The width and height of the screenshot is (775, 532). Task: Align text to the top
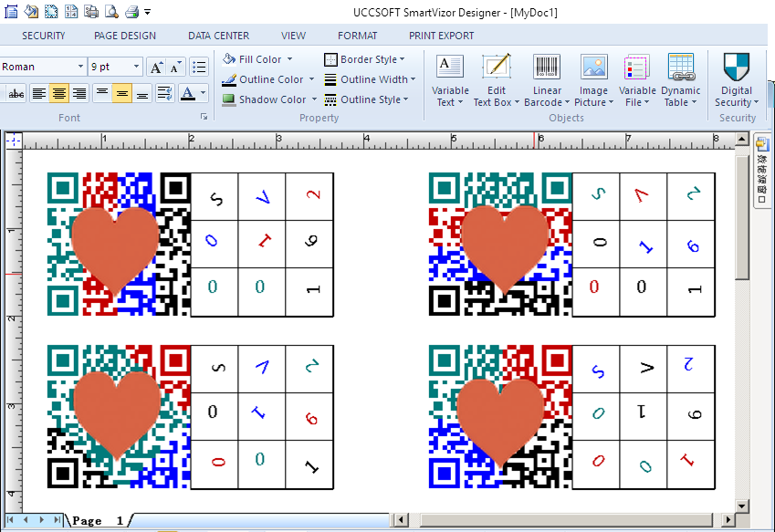coord(102,93)
